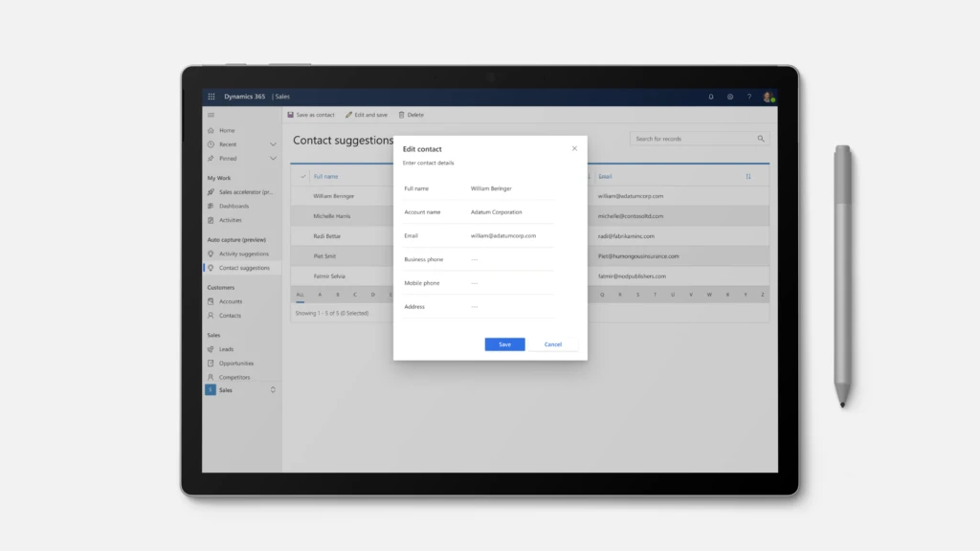Click the notifications bell icon
Screen dimensions: 980x551
(711, 97)
